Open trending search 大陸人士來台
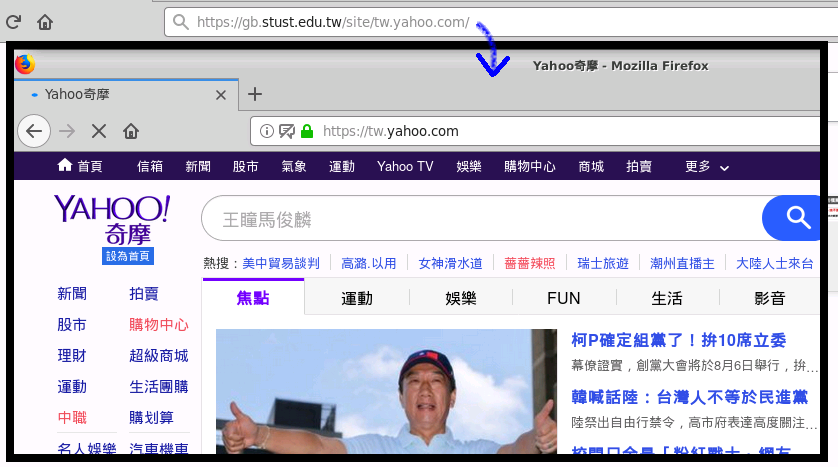 coord(774,263)
